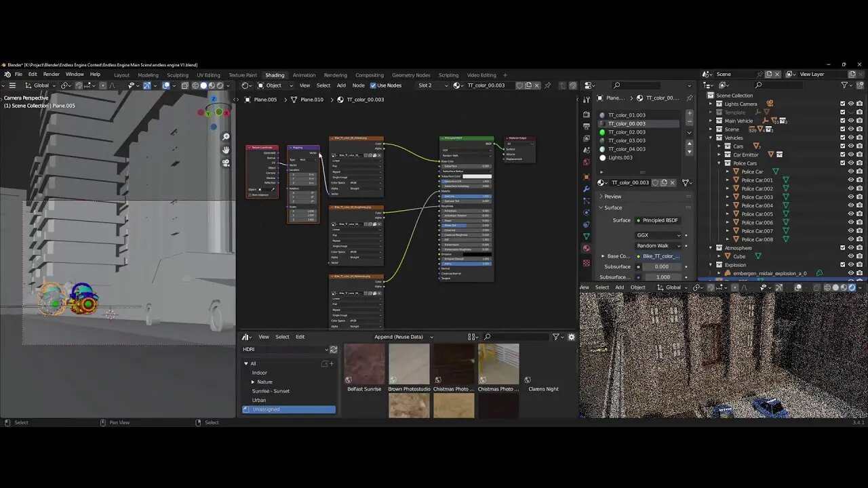
Task: Expand the Cars collection
Action: 719,146
